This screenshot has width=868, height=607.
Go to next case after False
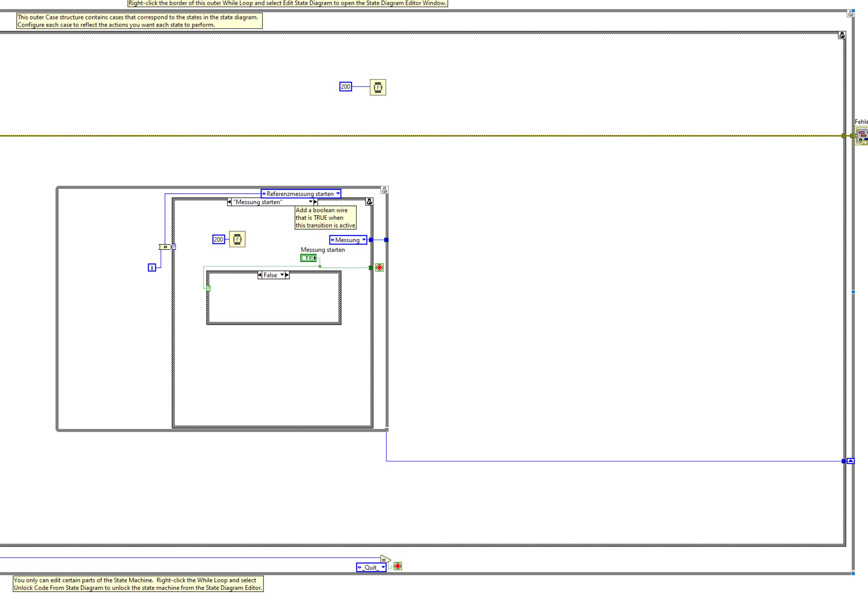click(287, 275)
